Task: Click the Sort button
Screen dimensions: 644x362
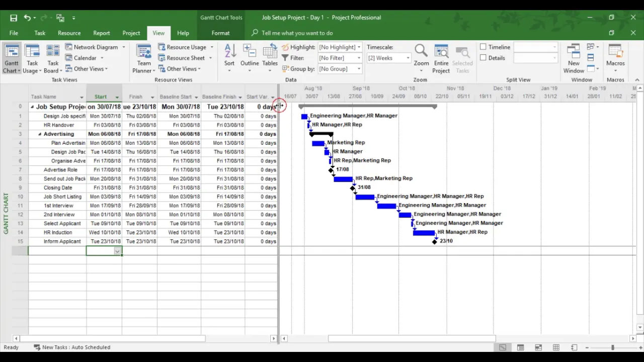Action: tap(229, 58)
